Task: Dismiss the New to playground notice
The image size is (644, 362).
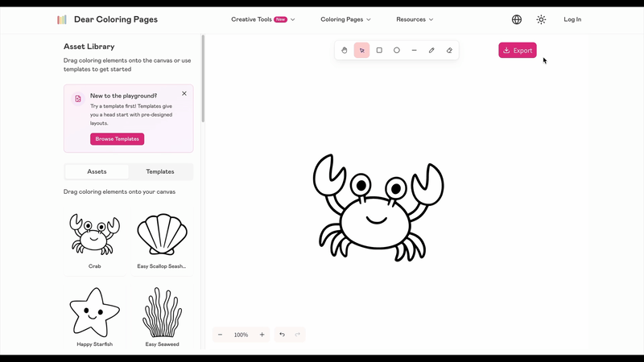Action: pyautogui.click(x=184, y=93)
